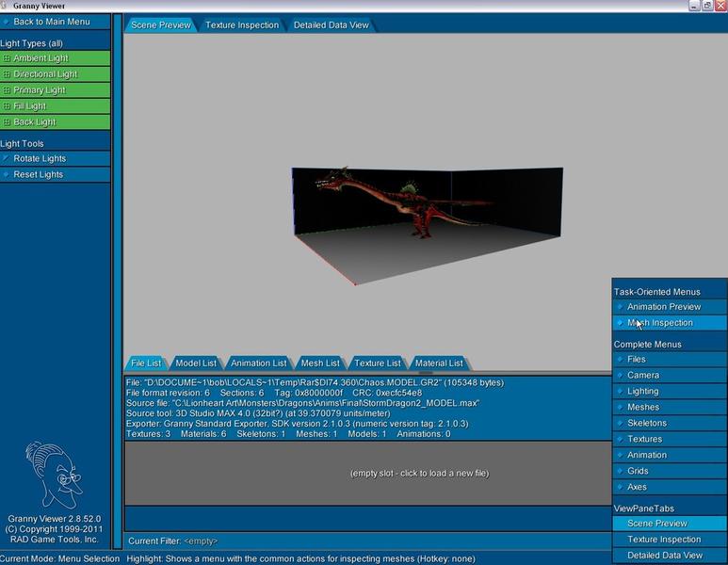The height and width of the screenshot is (565, 728).
Task: Open the Skeletons menu
Action: pos(669,423)
